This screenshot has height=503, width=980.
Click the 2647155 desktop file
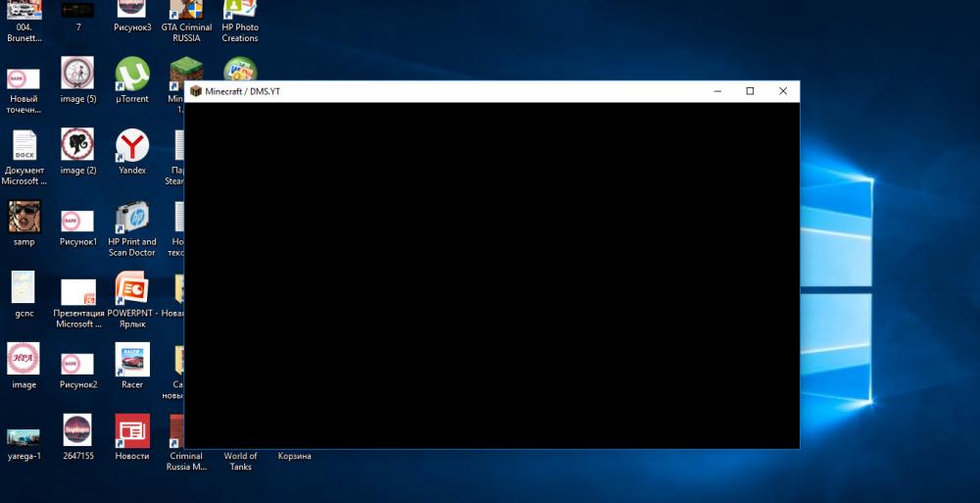tap(77, 431)
